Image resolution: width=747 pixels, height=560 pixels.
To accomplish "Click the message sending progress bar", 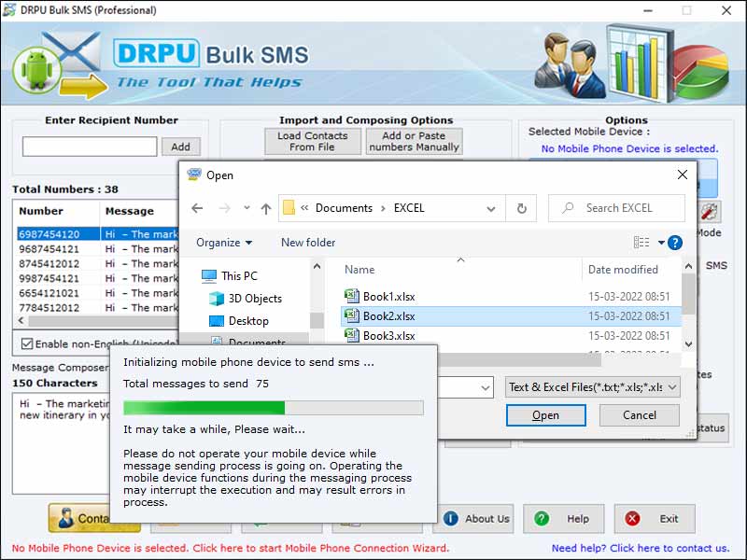I will pyautogui.click(x=275, y=406).
